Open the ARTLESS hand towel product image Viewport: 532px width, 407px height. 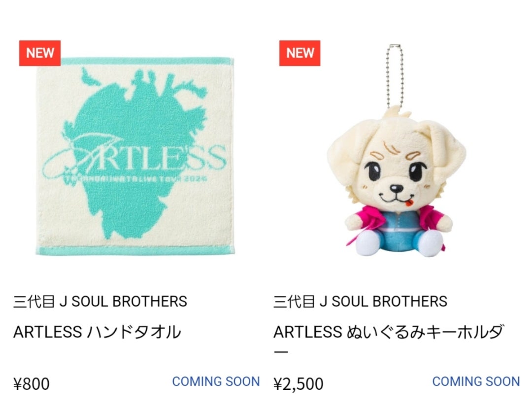135,156
